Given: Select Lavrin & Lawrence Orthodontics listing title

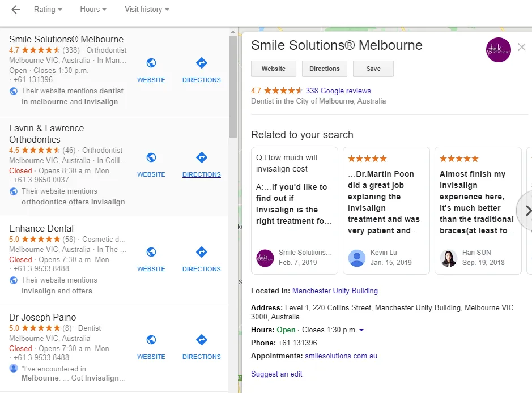Looking at the screenshot, I should 46,134.
